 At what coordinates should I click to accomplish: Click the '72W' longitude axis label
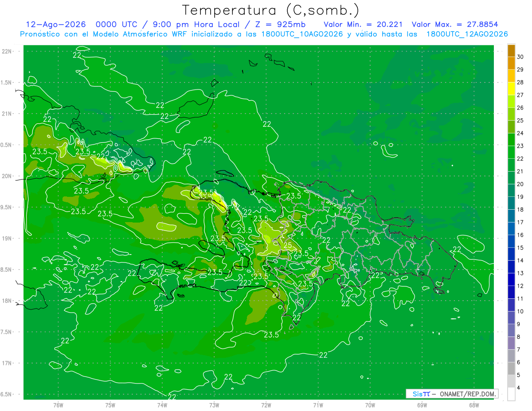[266, 405]
